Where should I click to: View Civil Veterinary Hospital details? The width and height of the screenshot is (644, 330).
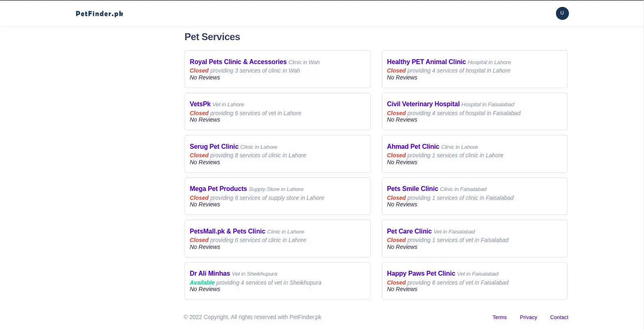423,104
